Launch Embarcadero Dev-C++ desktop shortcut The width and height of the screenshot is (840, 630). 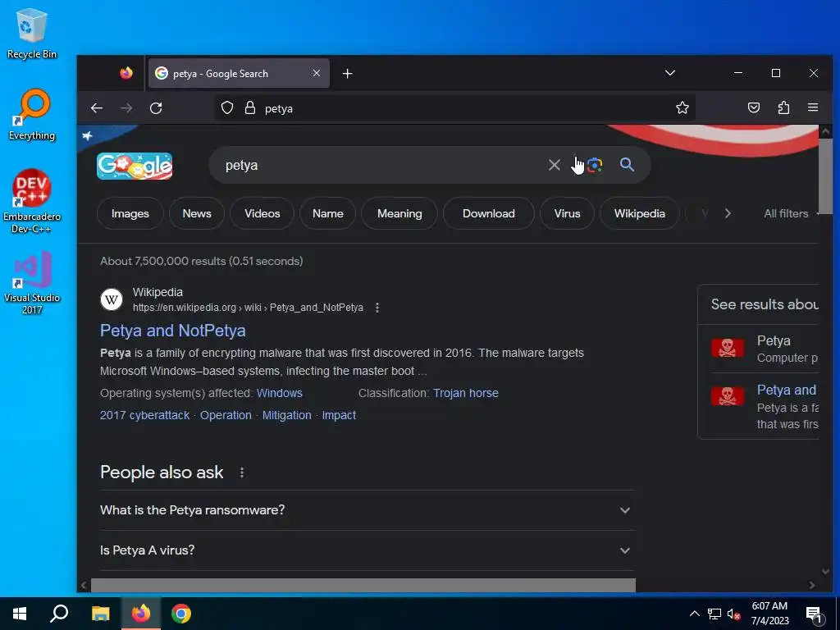click(32, 201)
